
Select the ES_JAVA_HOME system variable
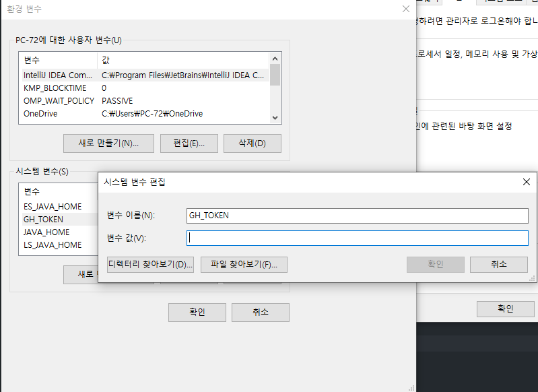(53, 207)
